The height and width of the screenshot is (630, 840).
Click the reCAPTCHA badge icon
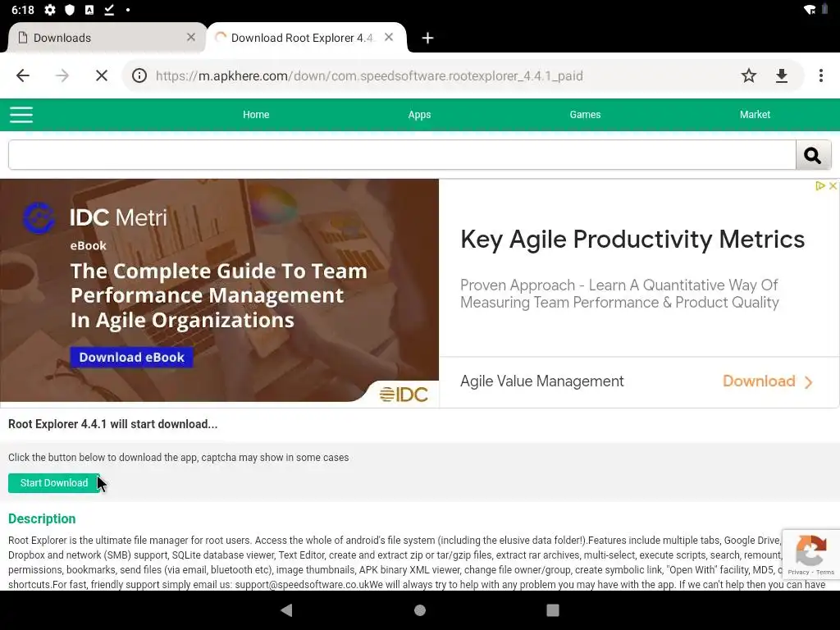810,550
